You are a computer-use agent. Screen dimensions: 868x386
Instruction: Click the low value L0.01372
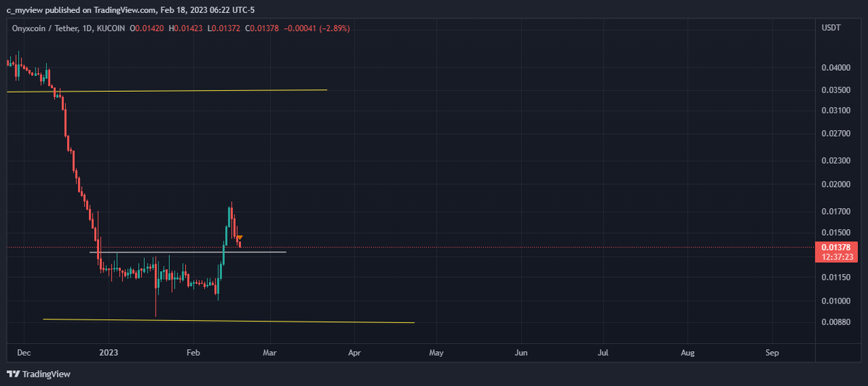click(x=224, y=28)
